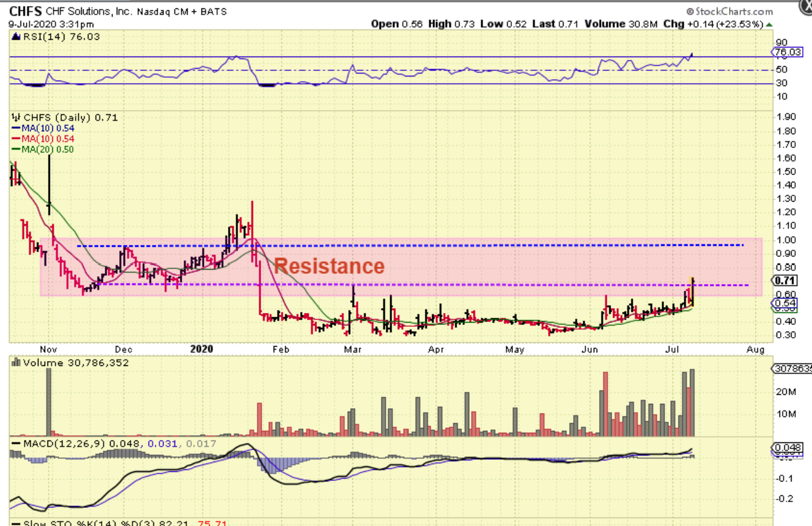Click the Last 0.71 quote in header
The image size is (812, 526).
(x=556, y=24)
